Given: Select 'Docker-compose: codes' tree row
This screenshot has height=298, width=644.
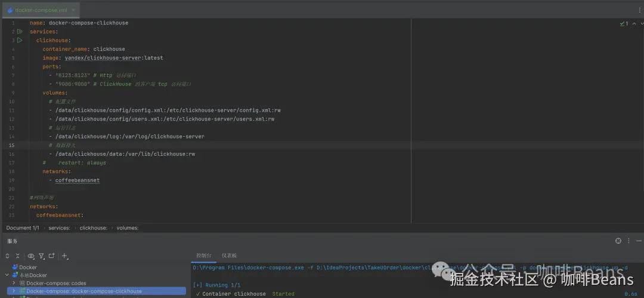Looking at the screenshot, I should point(56,283).
